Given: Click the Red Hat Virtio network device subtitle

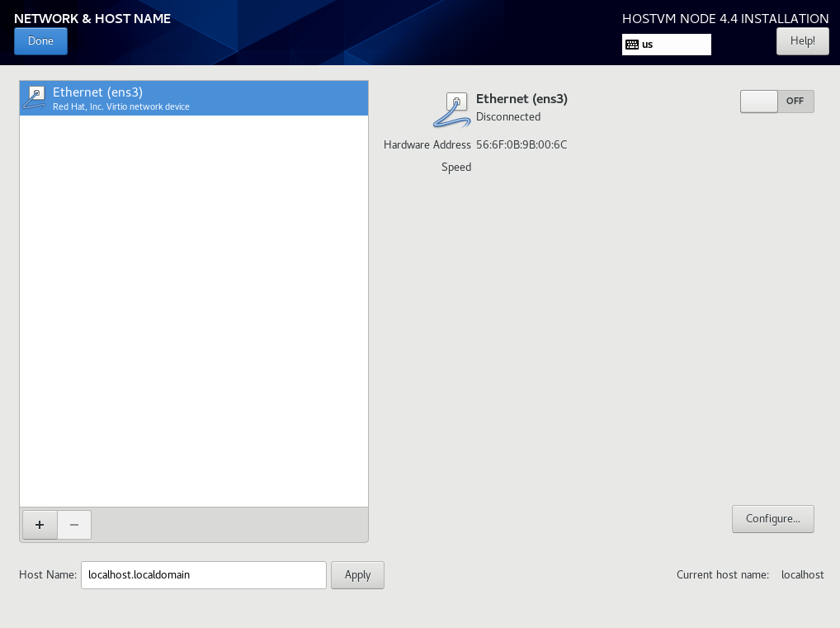Looking at the screenshot, I should point(121,106).
